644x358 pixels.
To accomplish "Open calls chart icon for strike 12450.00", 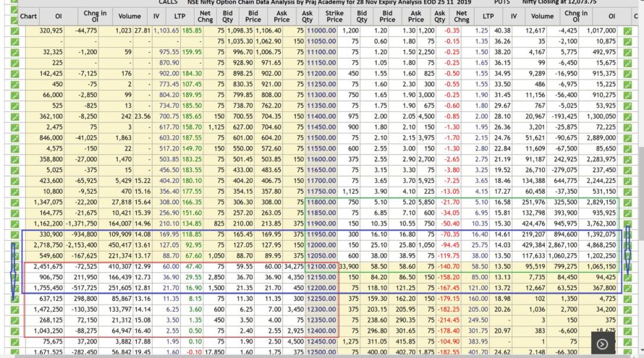I will [14, 341].
